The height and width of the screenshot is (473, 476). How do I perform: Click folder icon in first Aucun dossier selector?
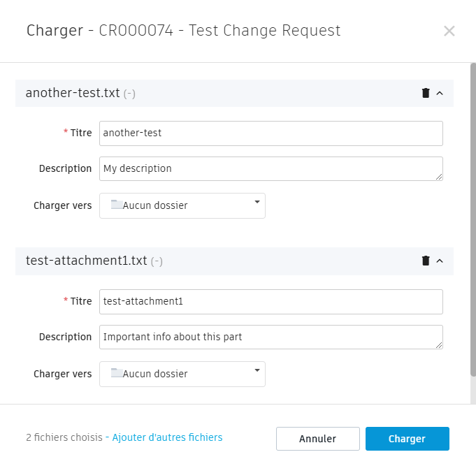(x=117, y=205)
